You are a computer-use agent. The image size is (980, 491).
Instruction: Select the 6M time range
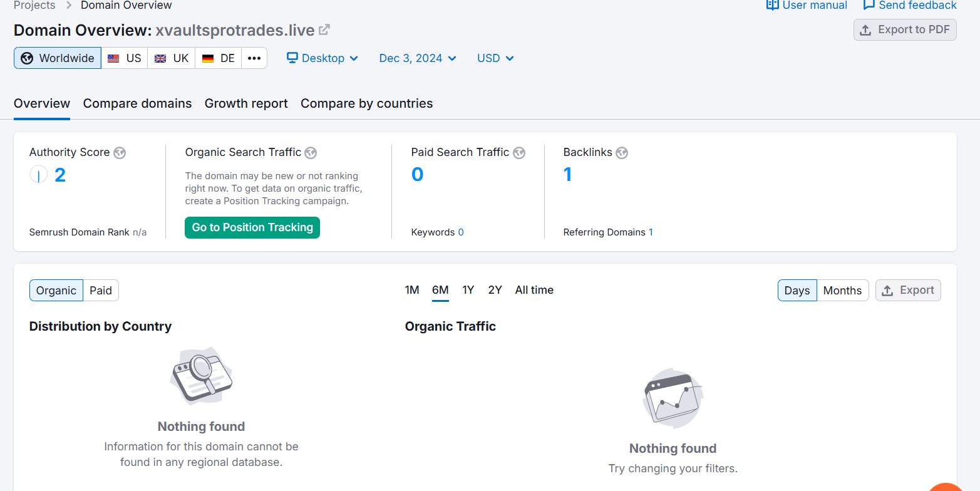pos(440,290)
